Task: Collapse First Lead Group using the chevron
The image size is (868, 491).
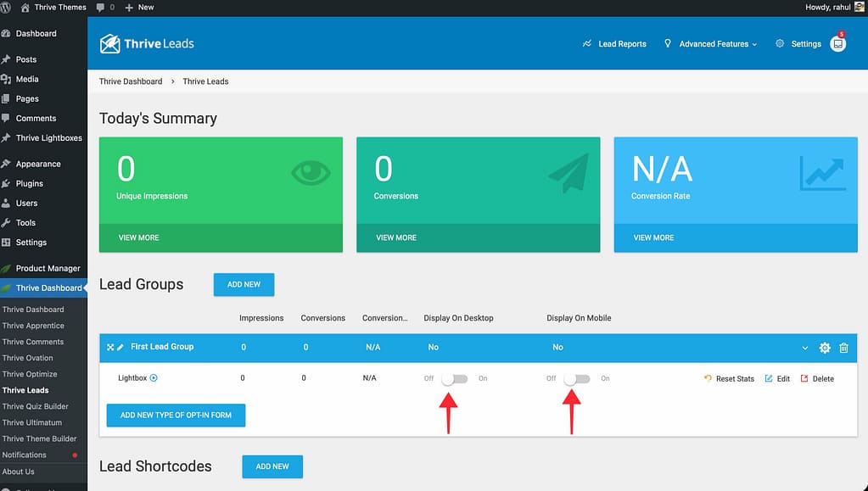Action: click(x=804, y=348)
